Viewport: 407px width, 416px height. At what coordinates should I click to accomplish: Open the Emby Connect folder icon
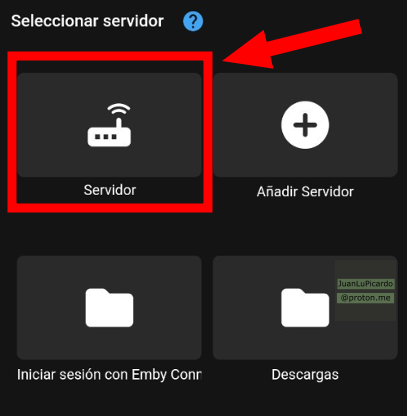pos(109,308)
